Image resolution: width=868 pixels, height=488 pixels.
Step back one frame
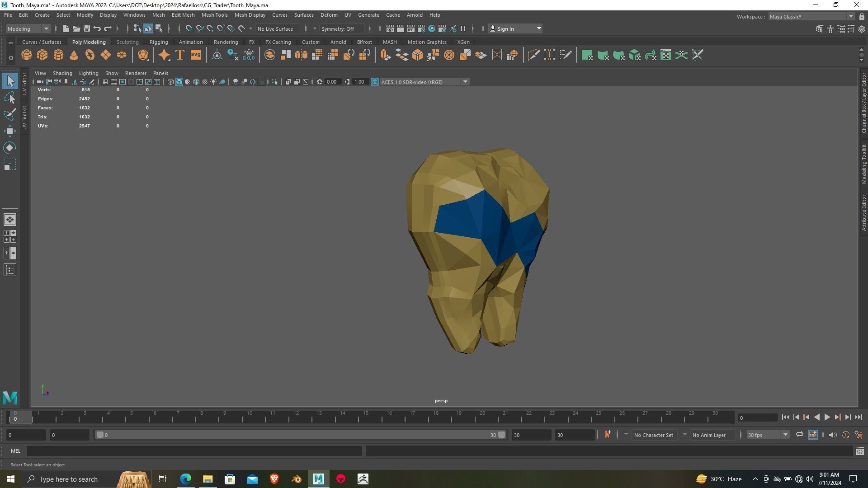pos(796,417)
